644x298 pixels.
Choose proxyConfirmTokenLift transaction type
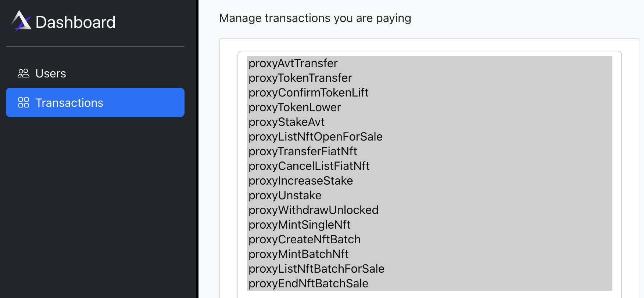click(309, 92)
